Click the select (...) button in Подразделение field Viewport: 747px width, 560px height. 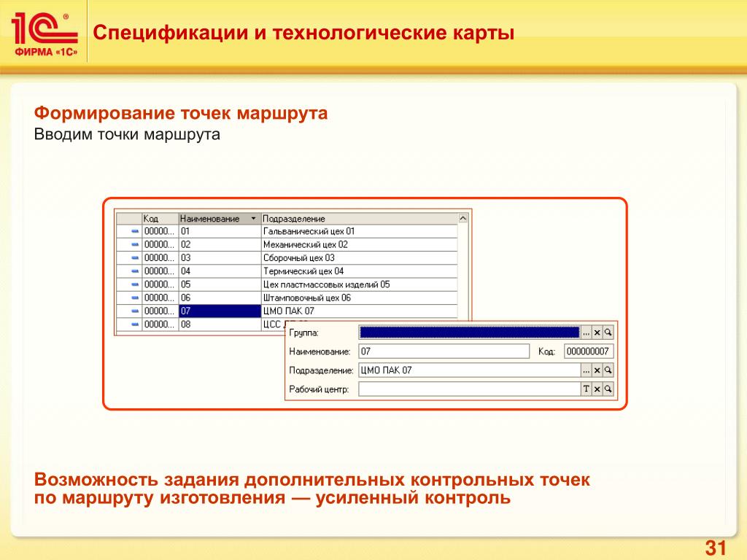[586, 370]
